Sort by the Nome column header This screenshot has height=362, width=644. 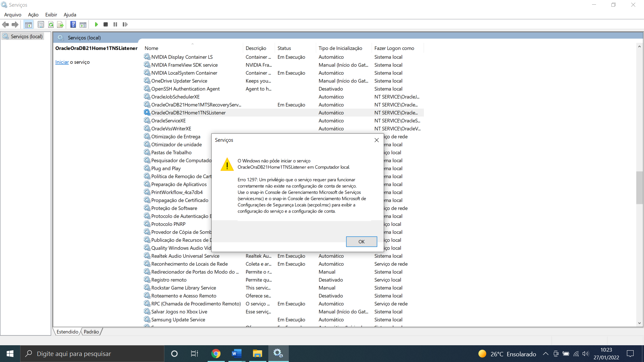[193, 48]
